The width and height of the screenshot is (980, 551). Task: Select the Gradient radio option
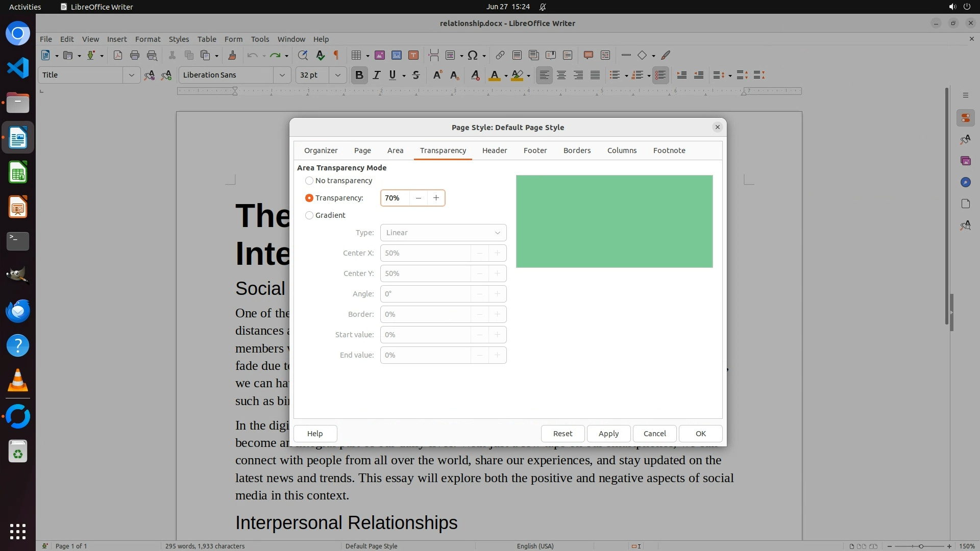pyautogui.click(x=309, y=215)
